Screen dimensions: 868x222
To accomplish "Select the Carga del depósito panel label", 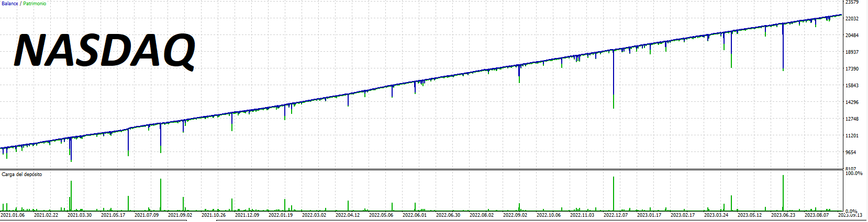I will click(x=22, y=174).
